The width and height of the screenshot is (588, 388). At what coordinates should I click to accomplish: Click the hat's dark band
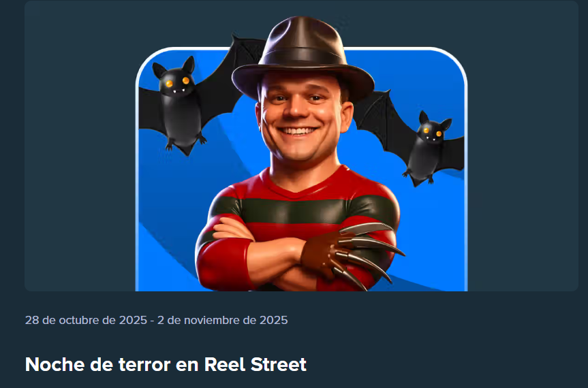click(x=304, y=58)
